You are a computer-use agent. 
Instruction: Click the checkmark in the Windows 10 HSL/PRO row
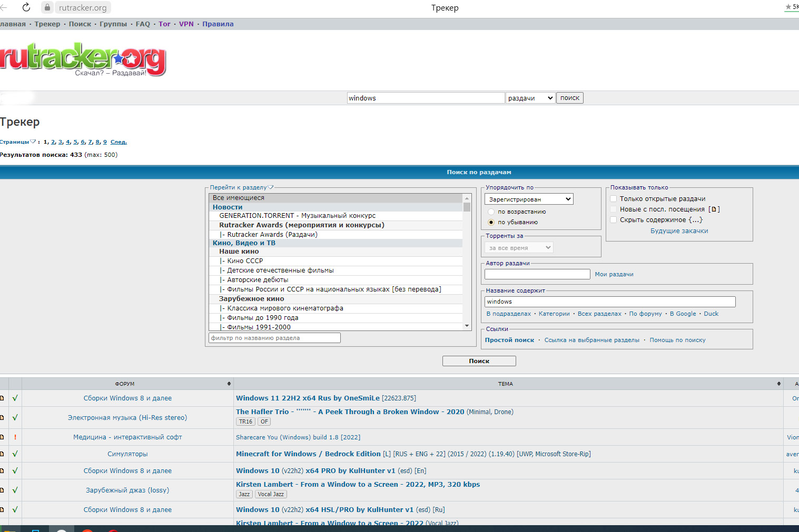[15, 509]
